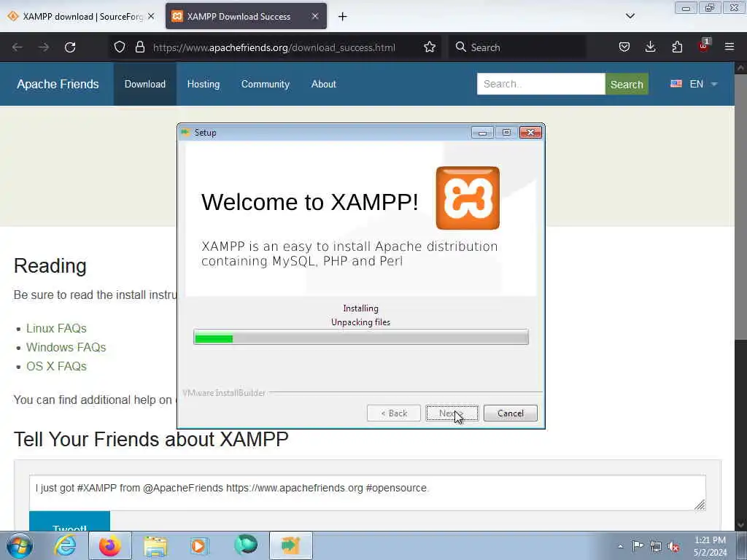Screen dimensions: 747x560
Task: Click the US flag language icon
Action: pos(676,84)
